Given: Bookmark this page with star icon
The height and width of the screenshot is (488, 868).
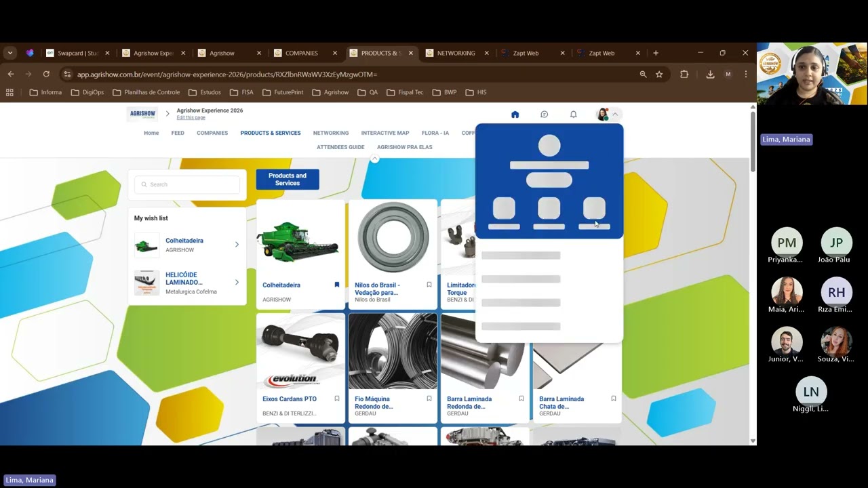Looking at the screenshot, I should [659, 74].
